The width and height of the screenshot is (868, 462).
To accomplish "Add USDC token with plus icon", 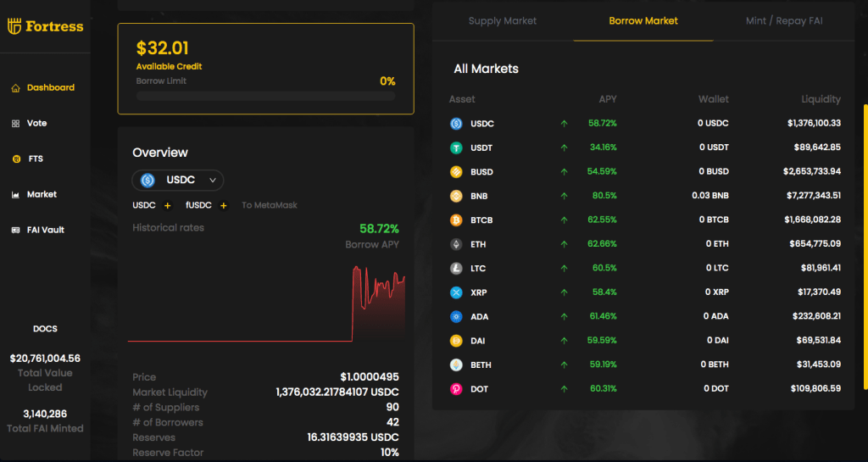I will point(168,206).
